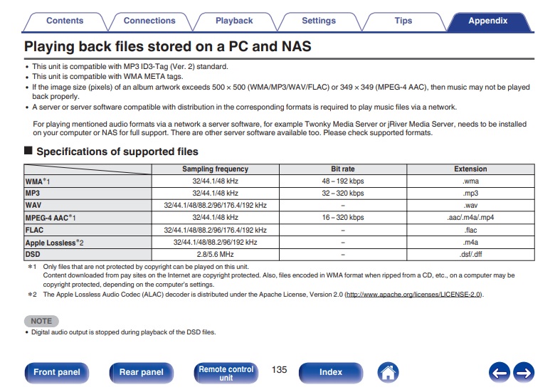560x392 pixels.
Task: Click the '2.8/5.6 MHz' sampling frequency cell
Action: (x=216, y=255)
